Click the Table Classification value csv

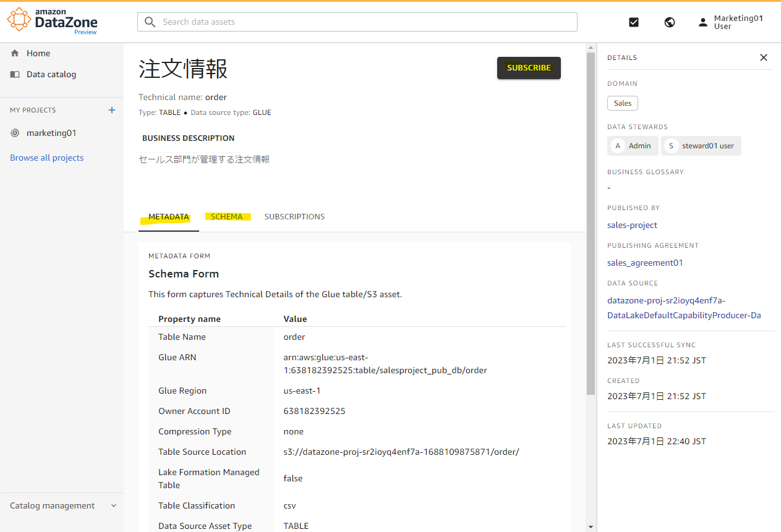pyautogui.click(x=289, y=505)
